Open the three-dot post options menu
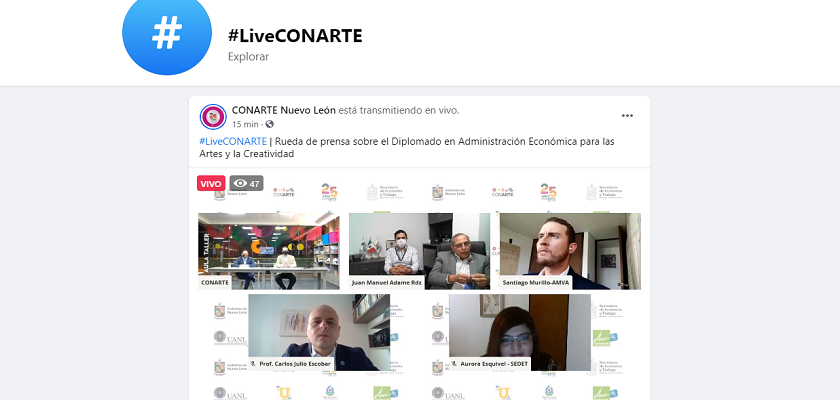Screen dimensions: 840x400 (627, 116)
